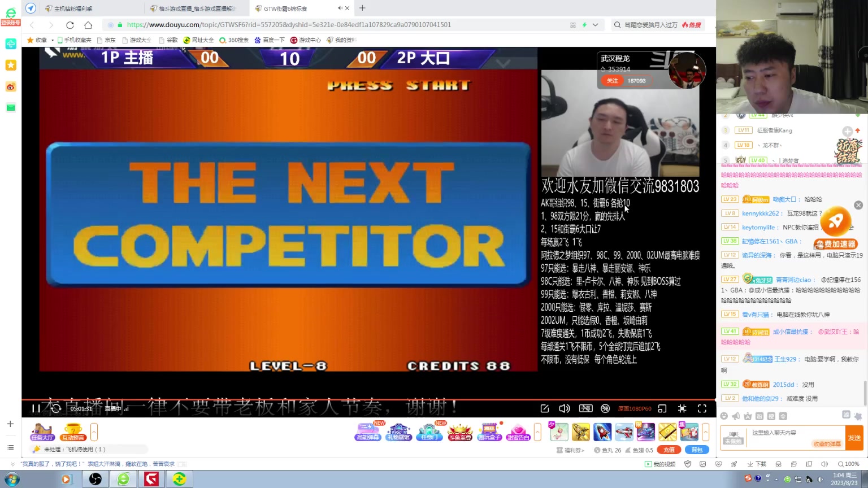Toggle the danmaku display on the player
Image resolution: width=868 pixels, height=488 pixels.
click(585, 408)
